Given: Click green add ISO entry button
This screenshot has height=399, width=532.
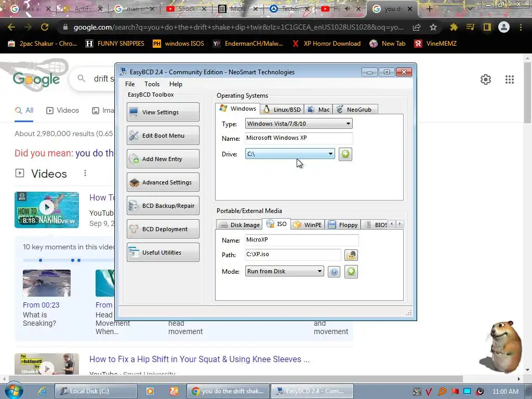Looking at the screenshot, I should point(351,271).
